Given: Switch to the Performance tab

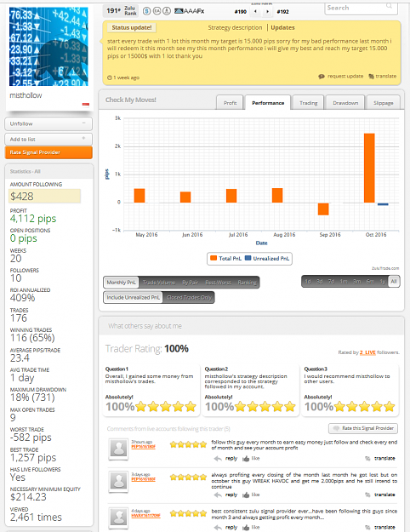Looking at the screenshot, I should (268, 102).
